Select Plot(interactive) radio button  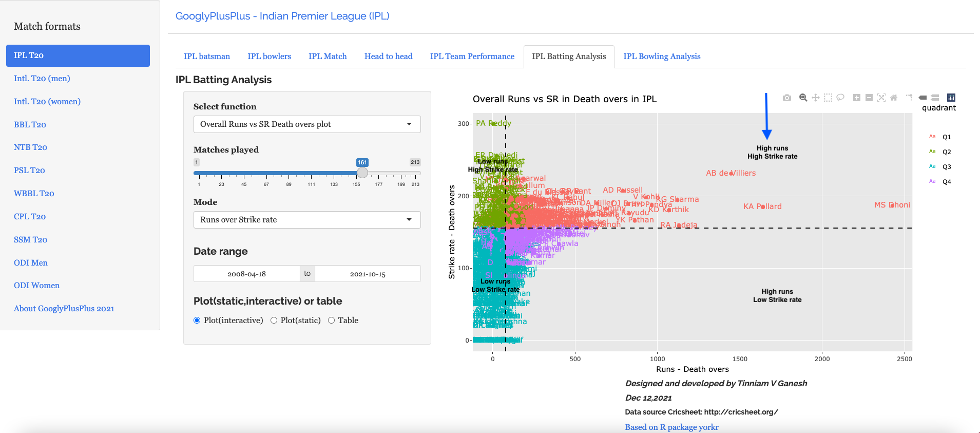[x=197, y=321]
